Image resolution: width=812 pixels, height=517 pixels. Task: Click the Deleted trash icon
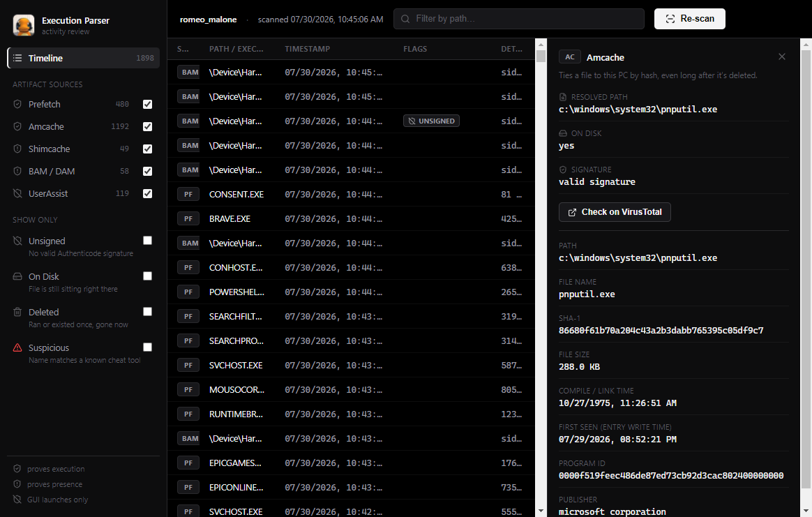coord(17,312)
